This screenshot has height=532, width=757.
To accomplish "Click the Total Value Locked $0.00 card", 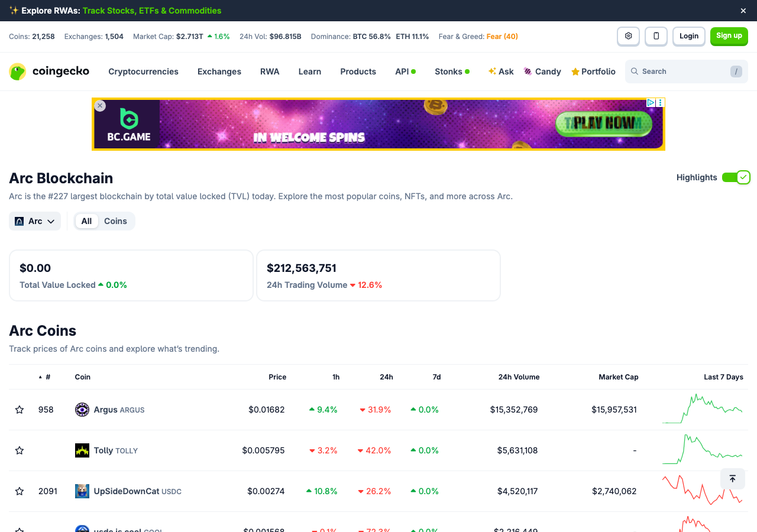I will [131, 275].
